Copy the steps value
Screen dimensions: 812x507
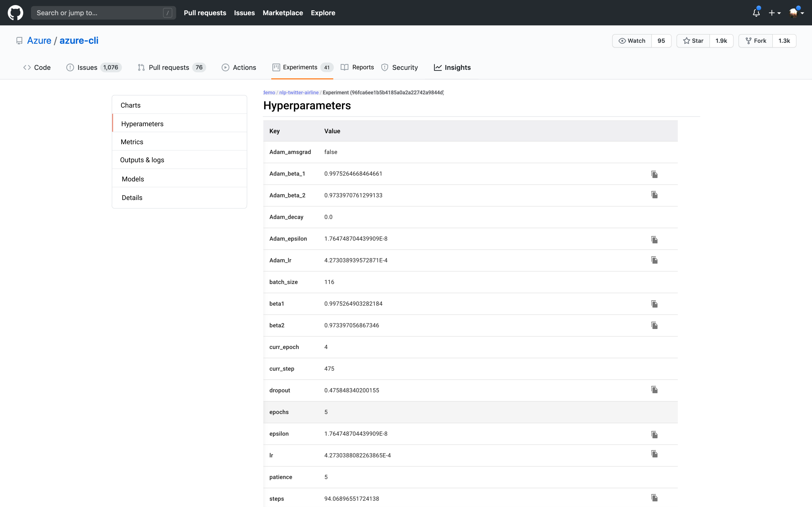pyautogui.click(x=654, y=498)
